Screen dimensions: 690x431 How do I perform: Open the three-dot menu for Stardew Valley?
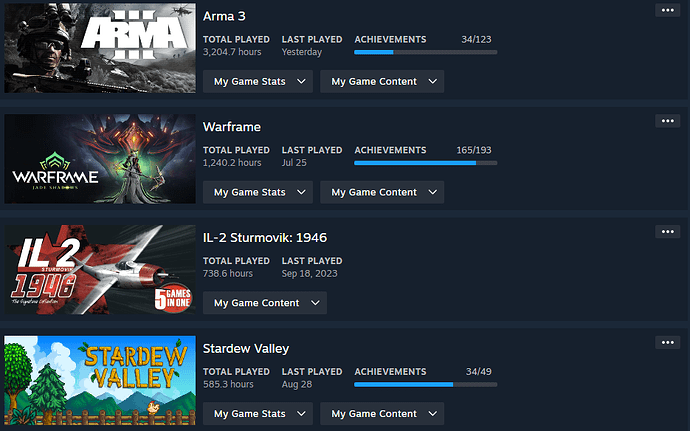[x=668, y=342]
